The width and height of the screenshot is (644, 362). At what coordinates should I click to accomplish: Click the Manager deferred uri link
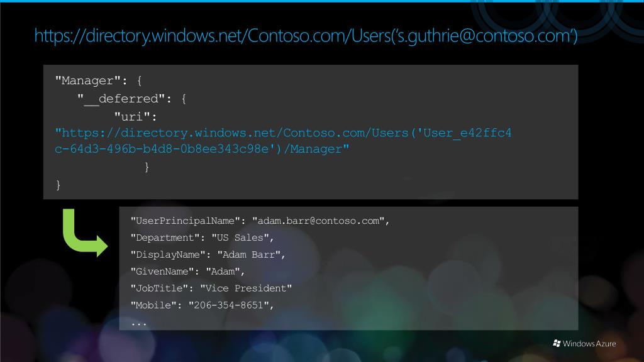(x=284, y=141)
